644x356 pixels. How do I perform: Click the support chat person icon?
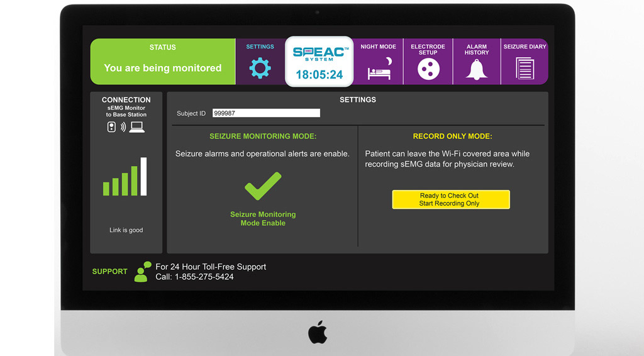click(143, 272)
